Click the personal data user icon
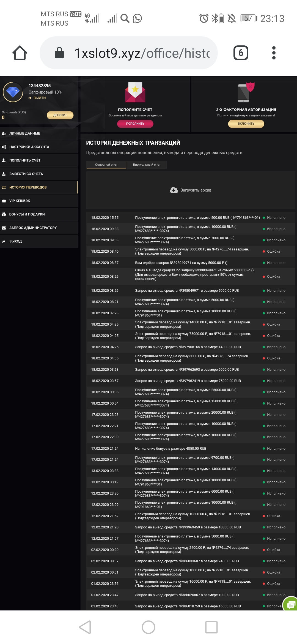The height and width of the screenshot is (644, 297). (4, 133)
